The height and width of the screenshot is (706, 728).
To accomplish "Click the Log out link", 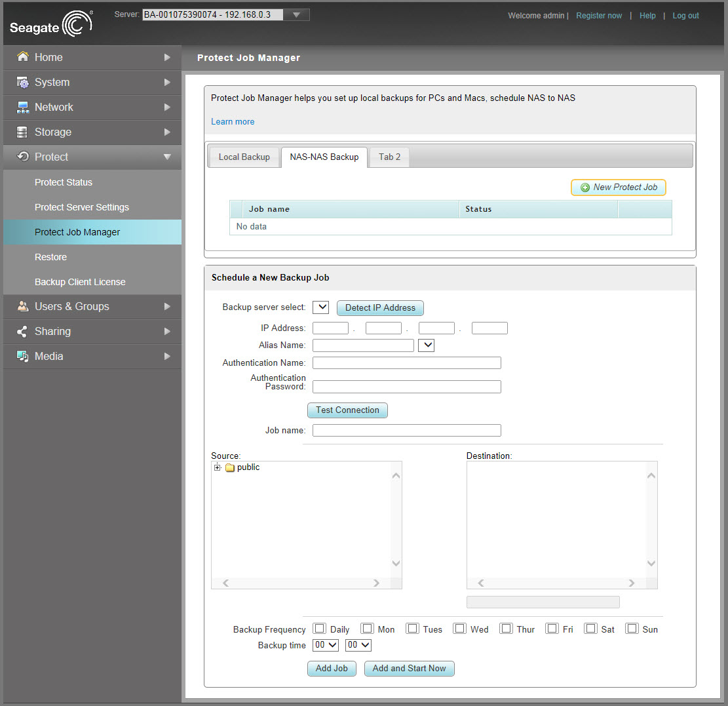I will pos(685,15).
